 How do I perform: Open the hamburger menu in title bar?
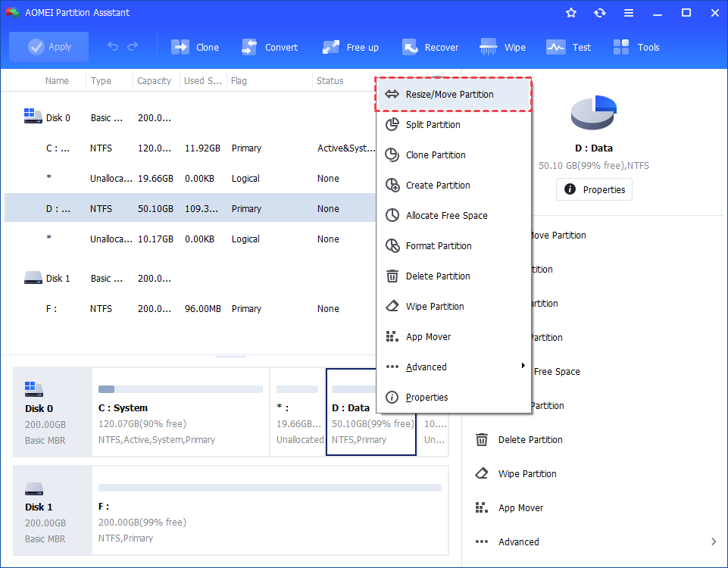(x=629, y=13)
